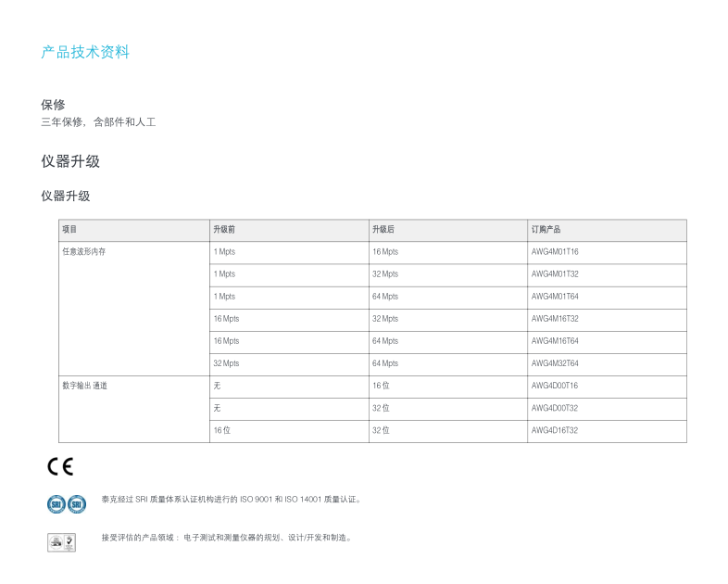
Task: Select the 数字输出 通道 row label
Action: [x=84, y=386]
